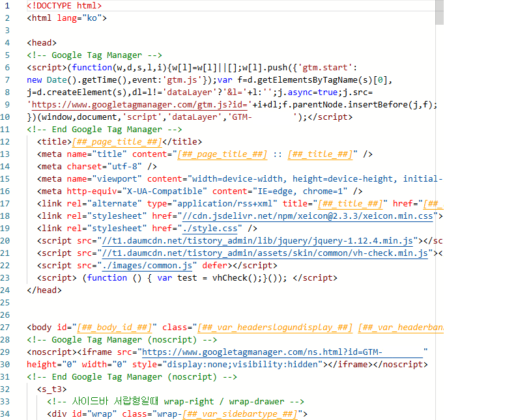Open the ./style.css link
518x420 pixels.
click(x=210, y=229)
